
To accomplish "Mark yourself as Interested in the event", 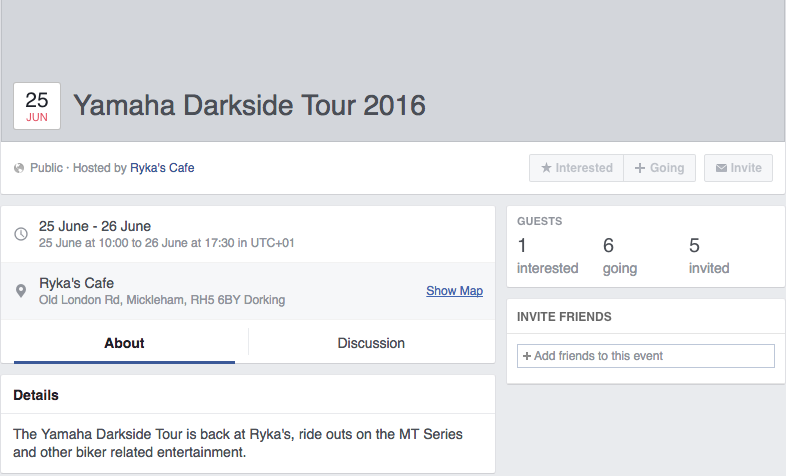I will pyautogui.click(x=576, y=168).
